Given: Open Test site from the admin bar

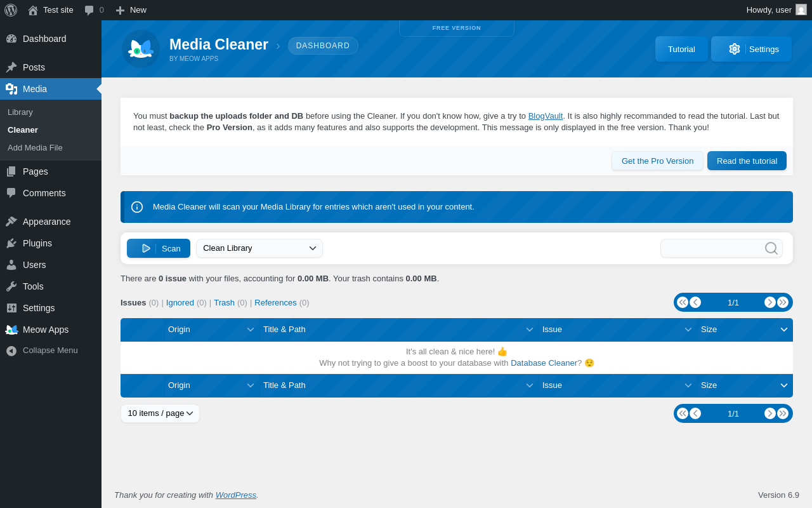Looking at the screenshot, I should point(51,10).
